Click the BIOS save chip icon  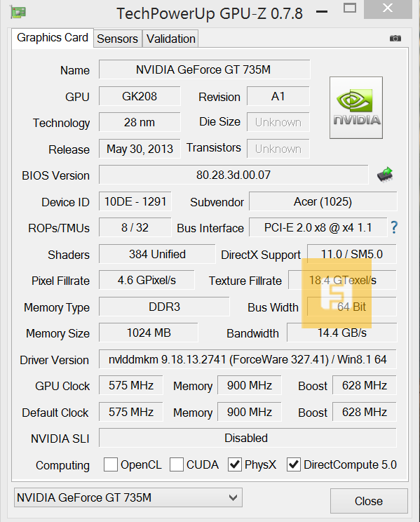click(385, 175)
